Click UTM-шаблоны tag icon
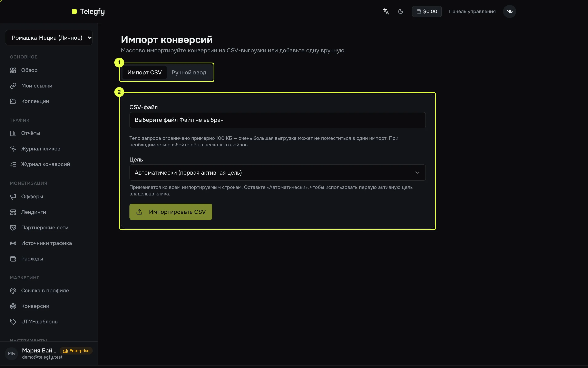This screenshot has height=368, width=588. click(x=13, y=322)
